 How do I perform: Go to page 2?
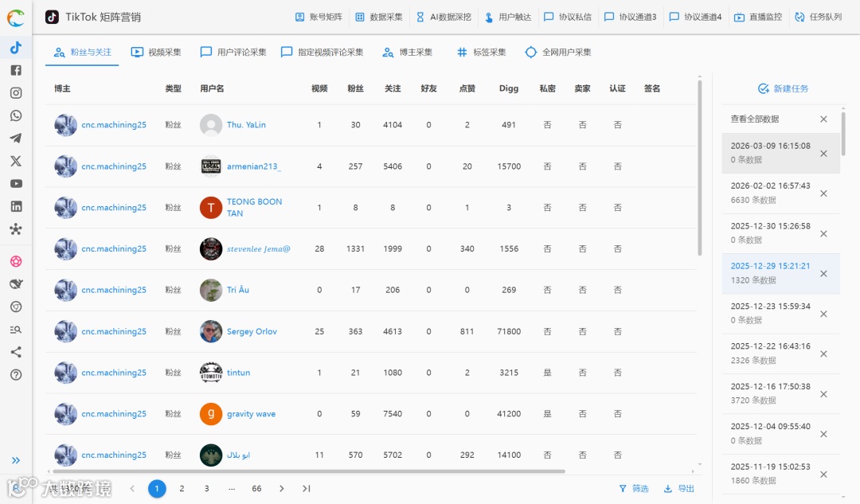point(182,488)
